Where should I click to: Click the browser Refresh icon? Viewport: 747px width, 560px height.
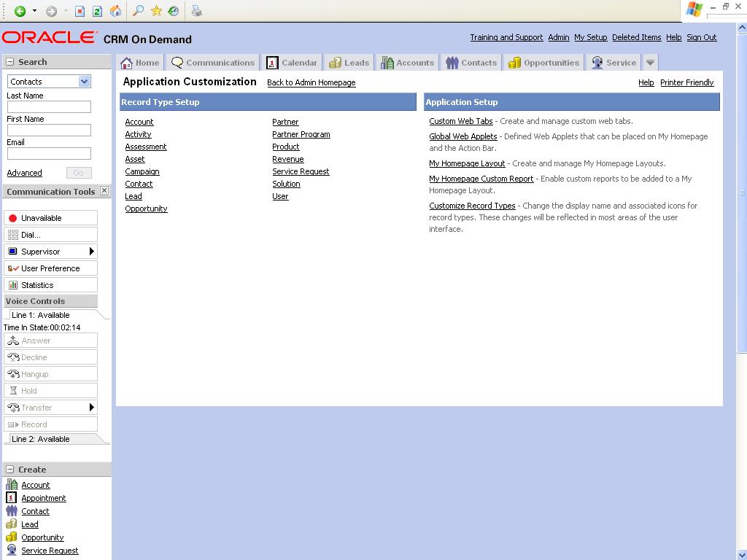coord(97,11)
